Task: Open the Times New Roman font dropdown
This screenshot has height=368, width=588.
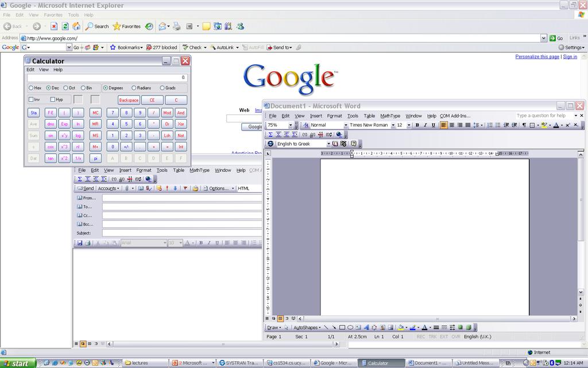Action: tap(393, 125)
